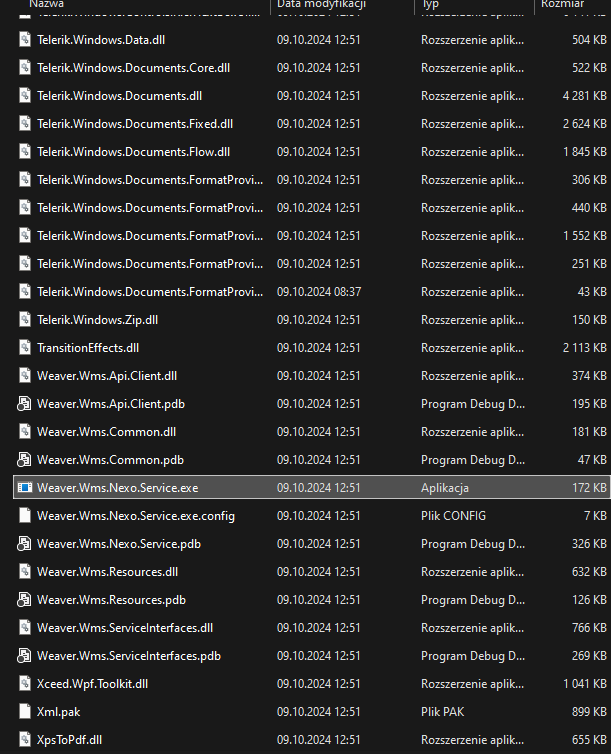The image size is (611, 754).
Task: Select the Weaver.Wms.ServiceInterfaces.pdb file name
Action: [129, 656]
